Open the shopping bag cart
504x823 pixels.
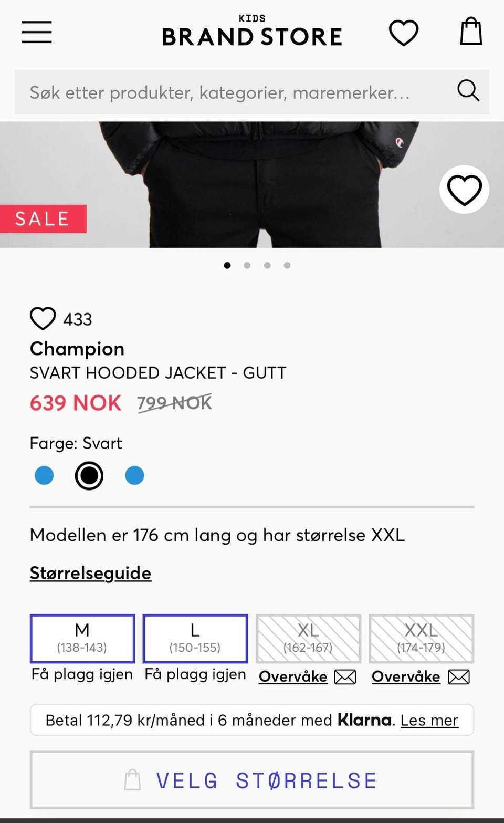471,32
